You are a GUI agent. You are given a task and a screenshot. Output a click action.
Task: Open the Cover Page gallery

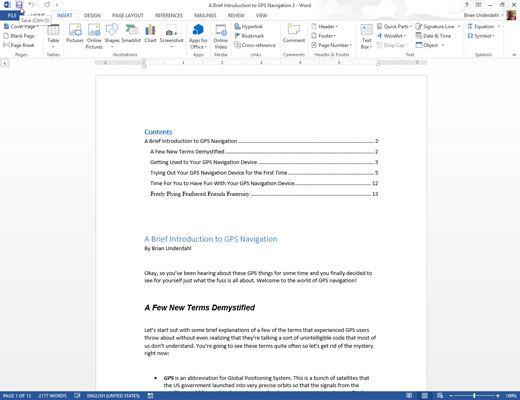(21, 26)
